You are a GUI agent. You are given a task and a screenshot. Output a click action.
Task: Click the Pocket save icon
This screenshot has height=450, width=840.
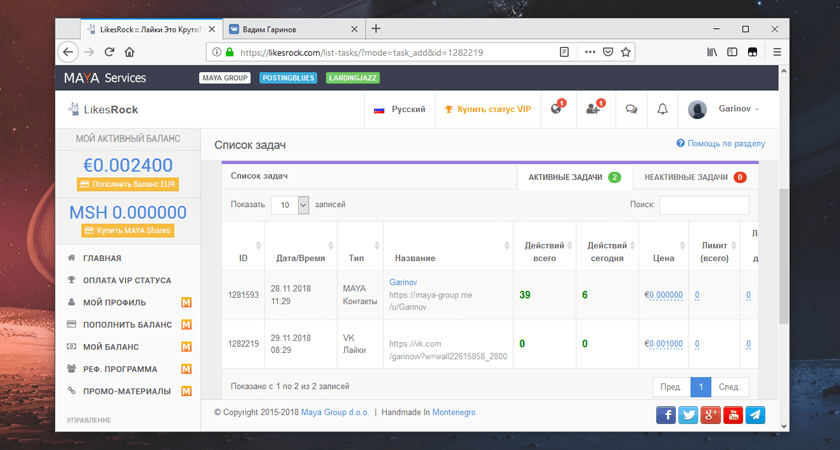[608, 52]
